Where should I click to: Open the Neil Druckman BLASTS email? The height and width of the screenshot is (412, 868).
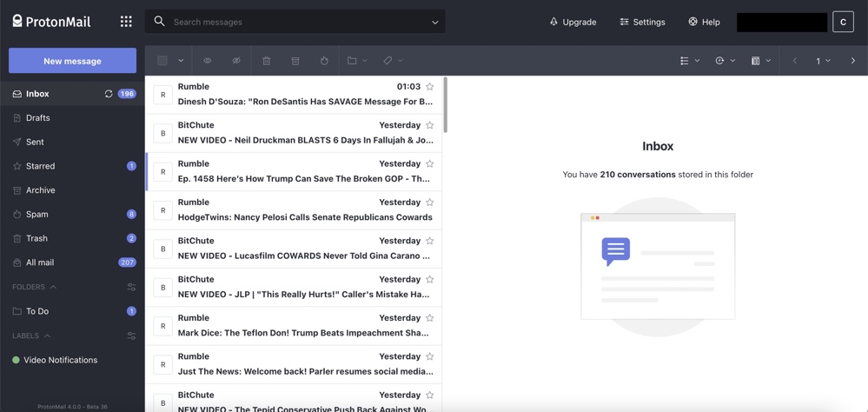point(294,134)
